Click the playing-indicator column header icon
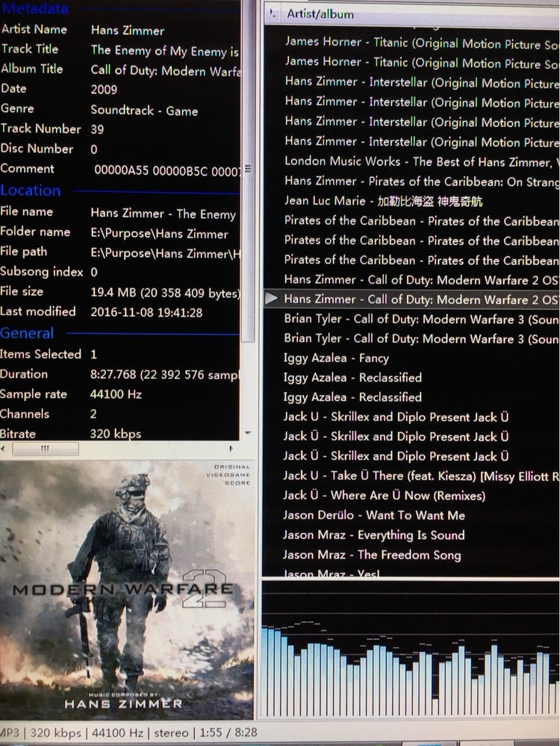560x746 pixels. [x=272, y=13]
